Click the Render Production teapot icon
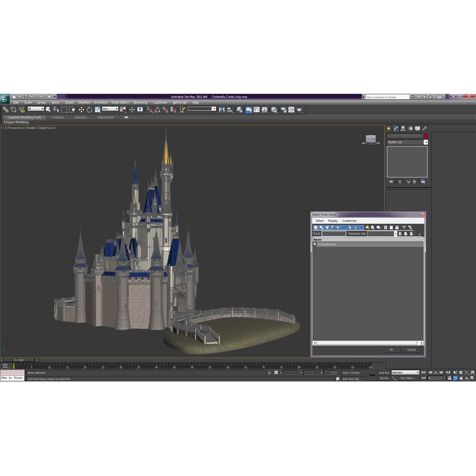This screenshot has height=476, width=476. click(299, 110)
